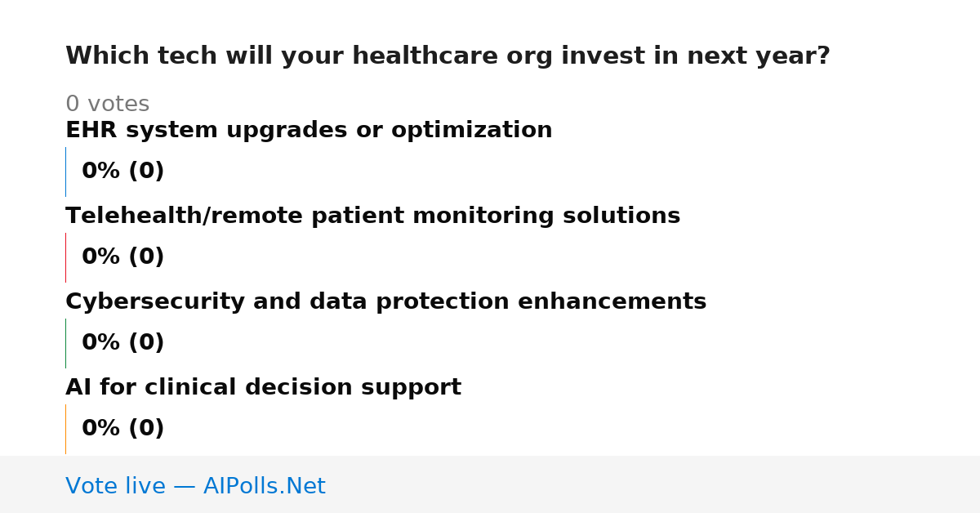This screenshot has width=980, height=513.
Task: Click the gray footer bar
Action: coord(490,484)
